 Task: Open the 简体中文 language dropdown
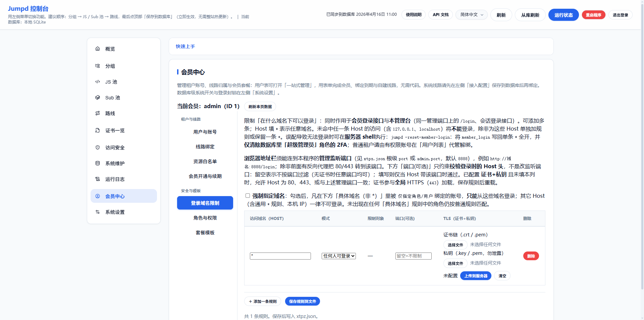click(x=471, y=15)
